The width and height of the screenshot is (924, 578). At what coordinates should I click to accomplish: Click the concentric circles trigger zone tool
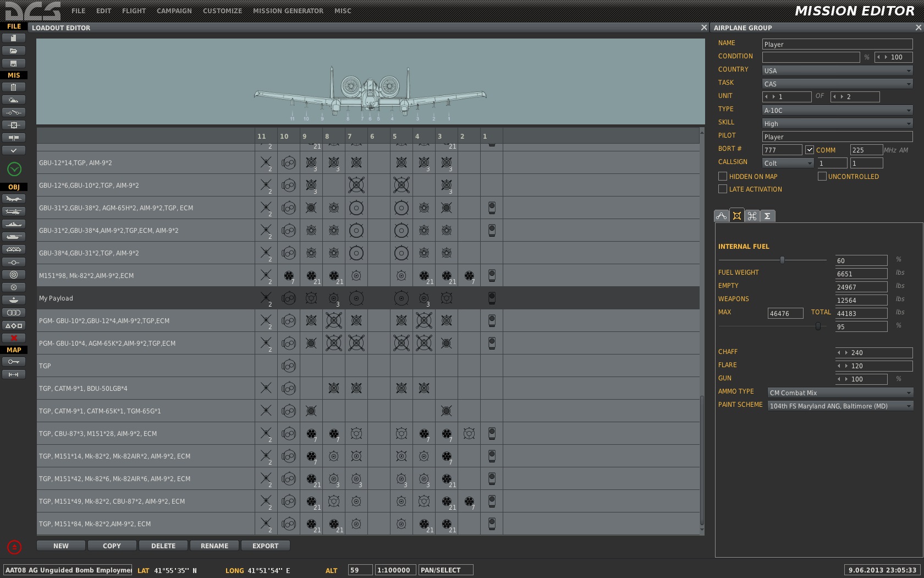[x=14, y=275]
